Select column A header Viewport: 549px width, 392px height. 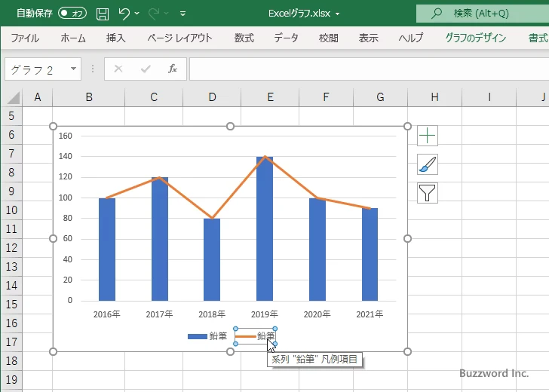[38, 97]
